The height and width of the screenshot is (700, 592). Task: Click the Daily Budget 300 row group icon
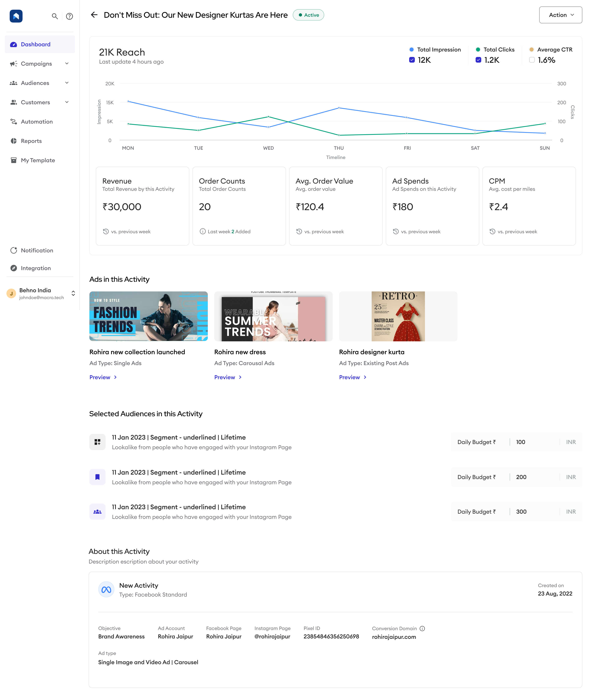point(97,511)
